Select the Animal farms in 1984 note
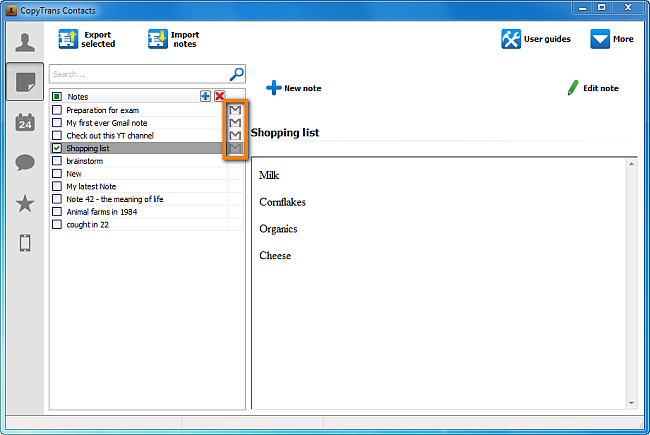This screenshot has height=435, width=650. click(x=102, y=212)
